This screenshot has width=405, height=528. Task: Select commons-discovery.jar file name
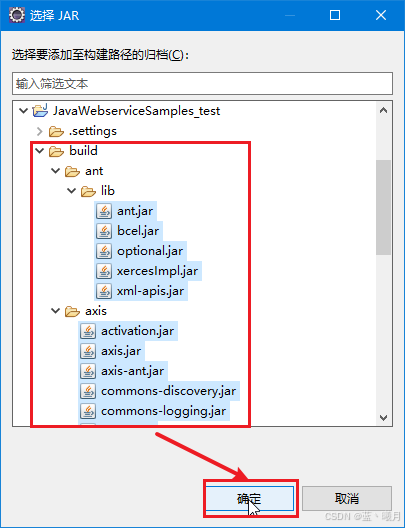point(169,391)
